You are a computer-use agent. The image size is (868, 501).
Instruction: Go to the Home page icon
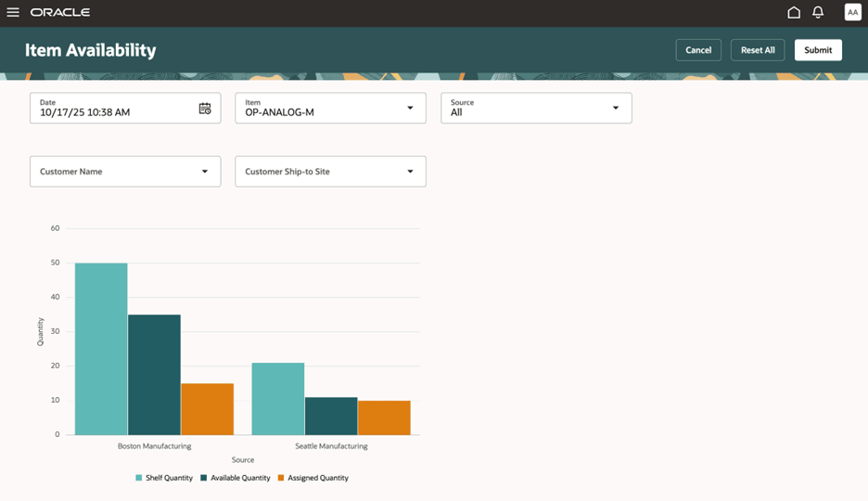pos(794,12)
